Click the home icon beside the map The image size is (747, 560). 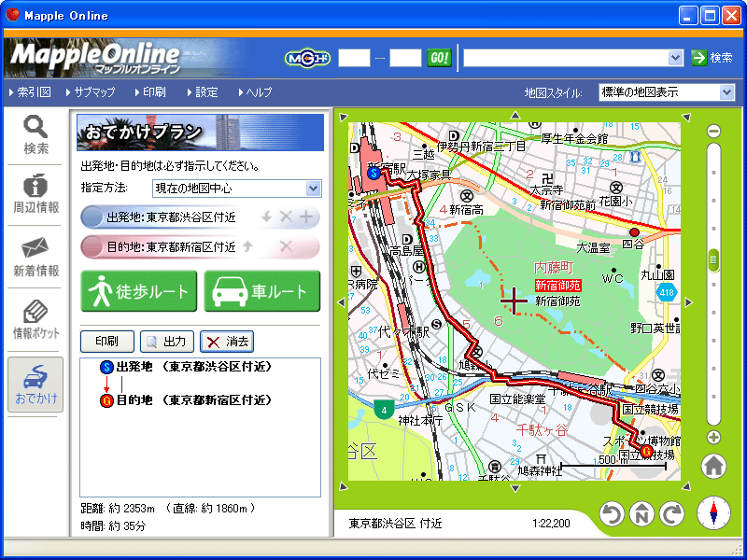click(x=713, y=466)
